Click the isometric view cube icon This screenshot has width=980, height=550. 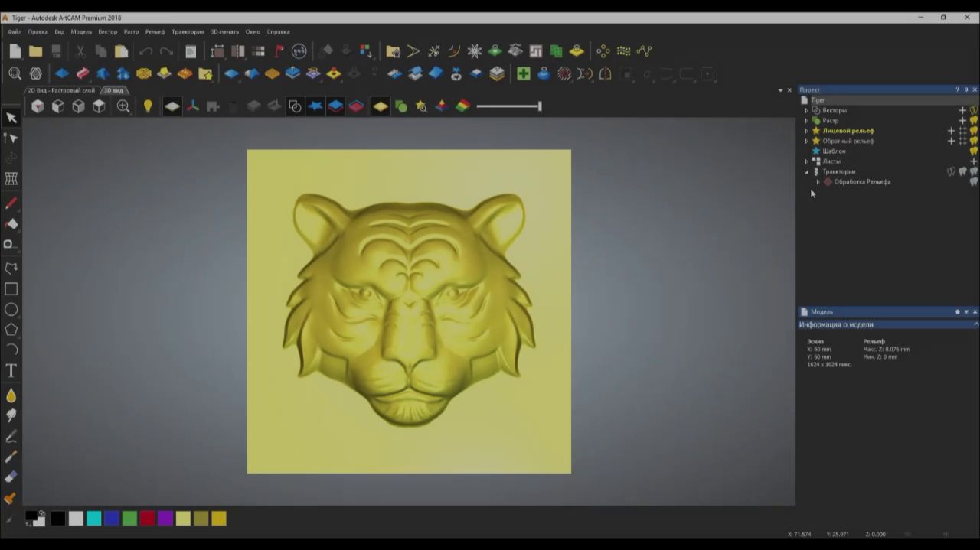[x=38, y=106]
